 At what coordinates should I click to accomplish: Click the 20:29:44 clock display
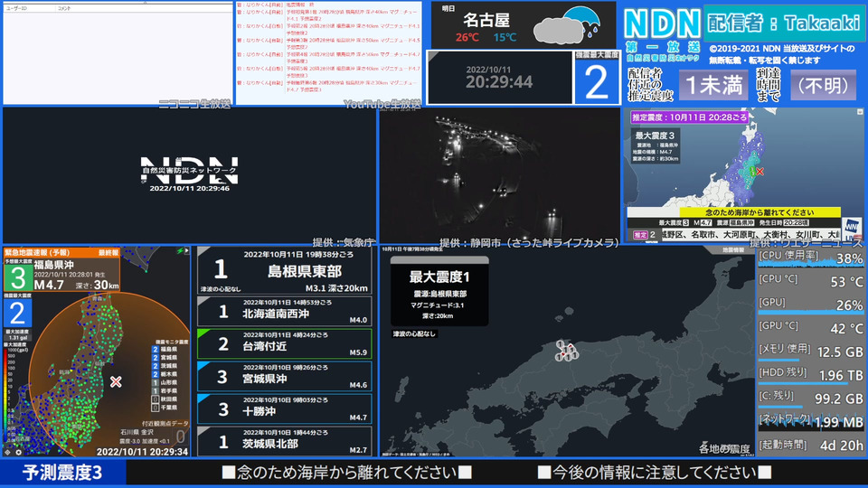click(499, 82)
